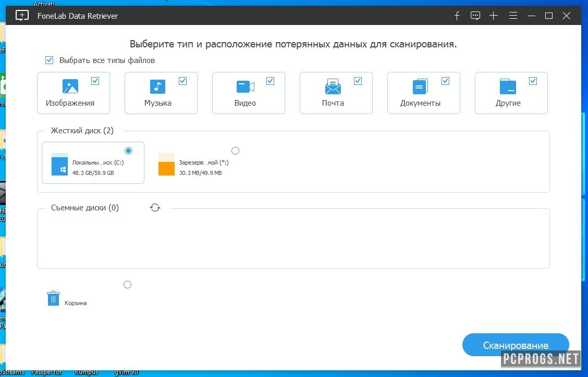Start scanning with the Сканирование button
The width and height of the screenshot is (588, 377).
[515, 345]
